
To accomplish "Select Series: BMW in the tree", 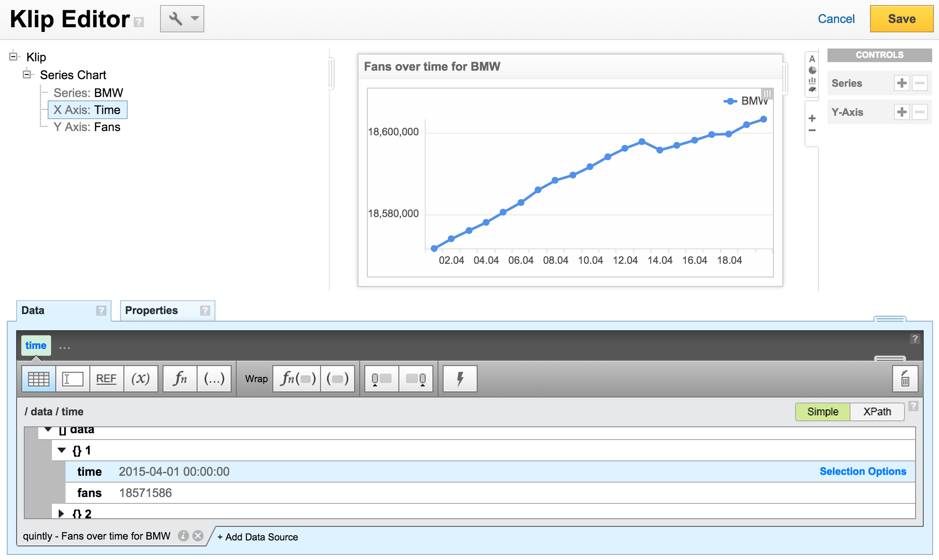I will point(88,93).
